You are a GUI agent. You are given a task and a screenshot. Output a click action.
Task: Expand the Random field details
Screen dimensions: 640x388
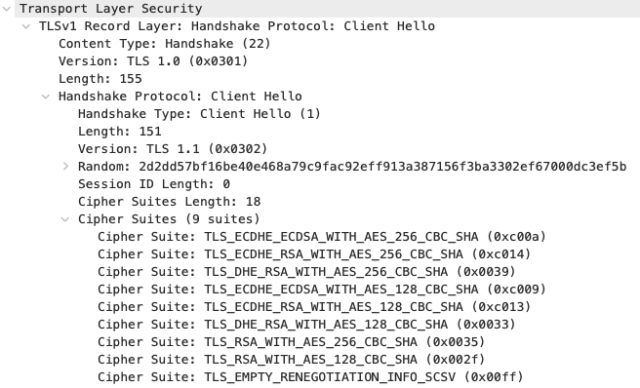(65, 166)
